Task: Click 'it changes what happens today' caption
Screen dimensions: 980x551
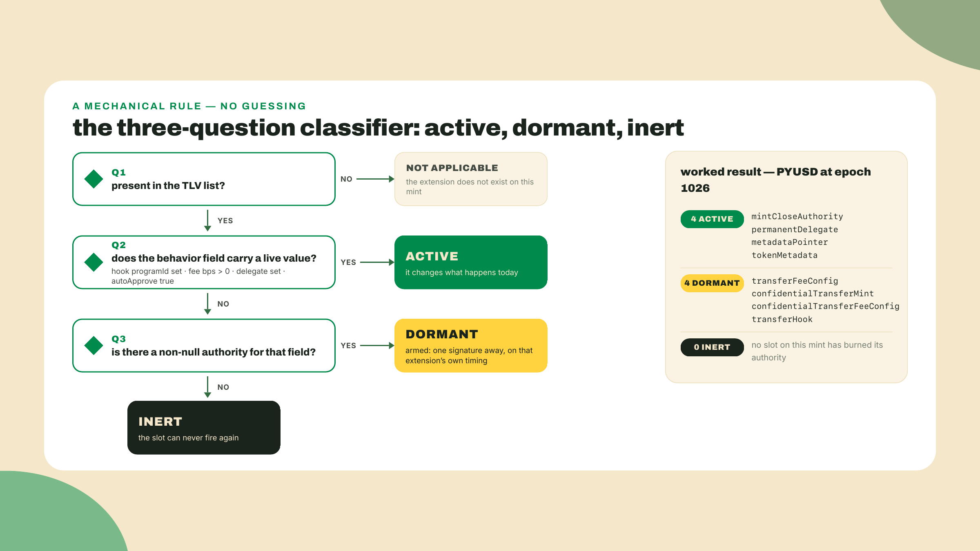Action: pyautogui.click(x=461, y=273)
